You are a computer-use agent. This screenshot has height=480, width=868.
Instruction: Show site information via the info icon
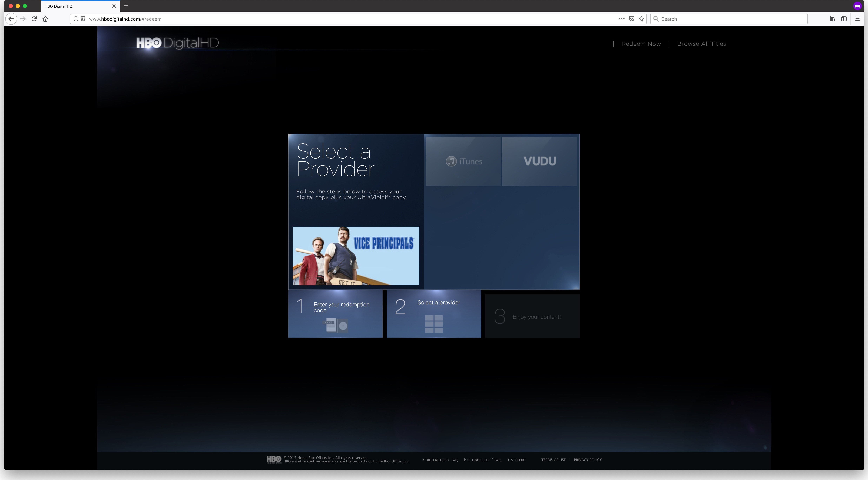[76, 19]
